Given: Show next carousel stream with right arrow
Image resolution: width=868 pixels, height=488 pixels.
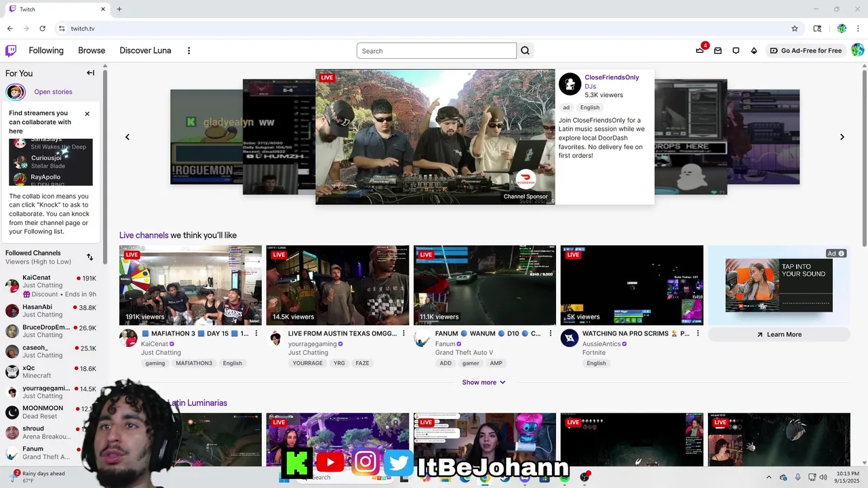Looking at the screenshot, I should coord(842,137).
